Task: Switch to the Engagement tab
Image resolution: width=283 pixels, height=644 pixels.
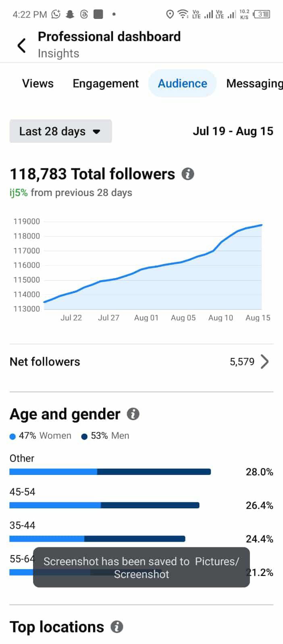Action: click(x=106, y=83)
